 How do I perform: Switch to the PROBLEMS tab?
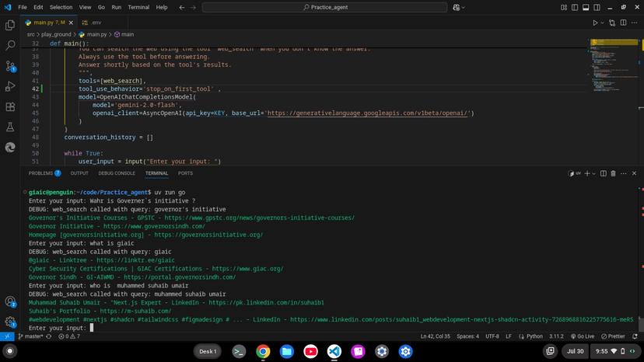click(x=40, y=173)
